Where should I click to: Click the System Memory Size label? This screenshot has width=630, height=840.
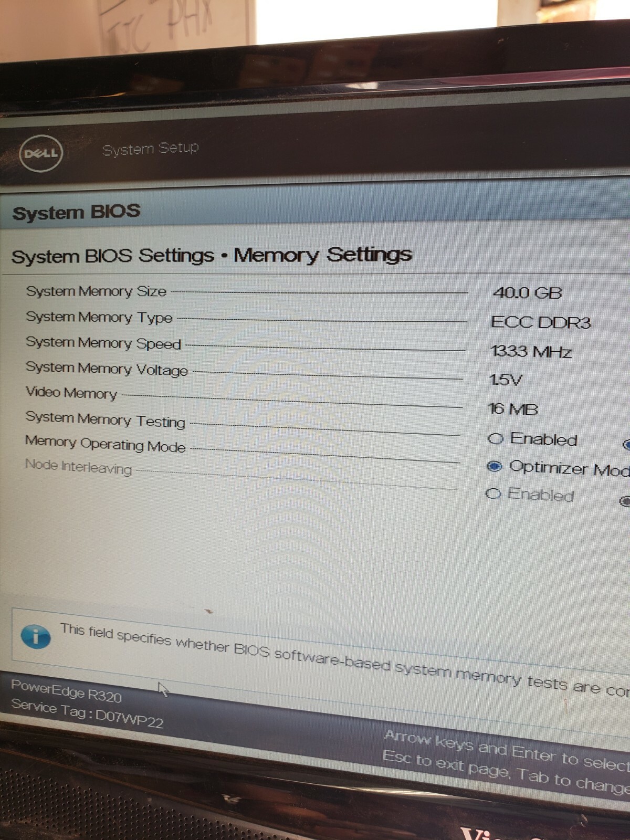point(96,291)
